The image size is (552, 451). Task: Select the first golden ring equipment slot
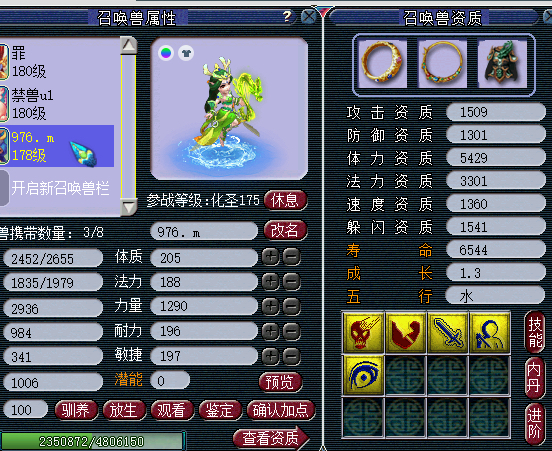pos(382,62)
